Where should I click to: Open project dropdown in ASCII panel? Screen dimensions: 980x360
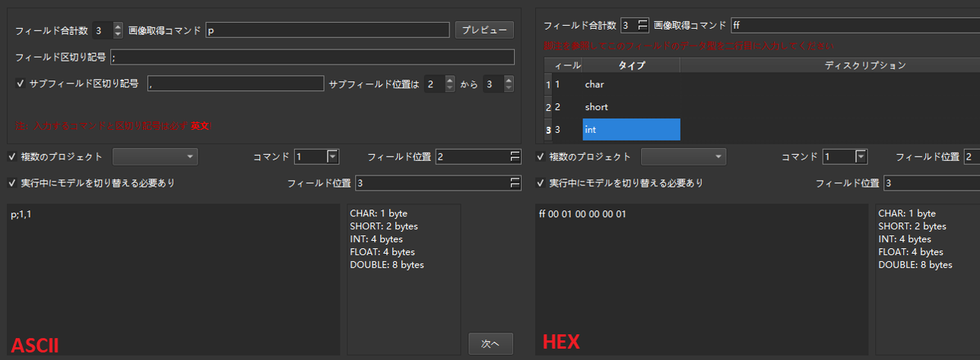tap(155, 156)
